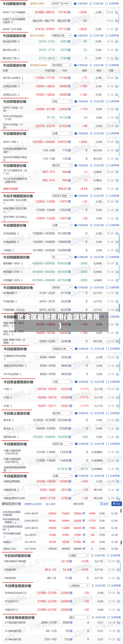Click calendar icon beside 18320 silver price
The height and width of the screenshot is (644, 123).
click(x=71, y=389)
